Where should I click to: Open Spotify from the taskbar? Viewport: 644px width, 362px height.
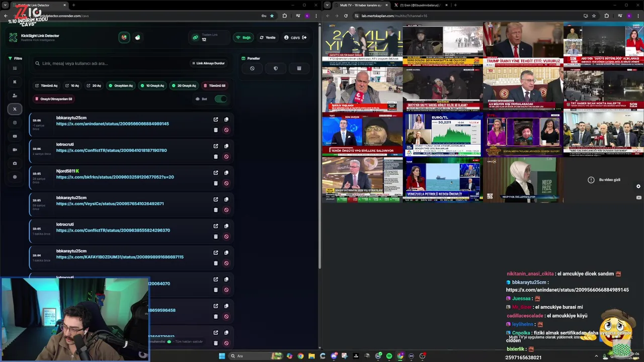point(389,356)
